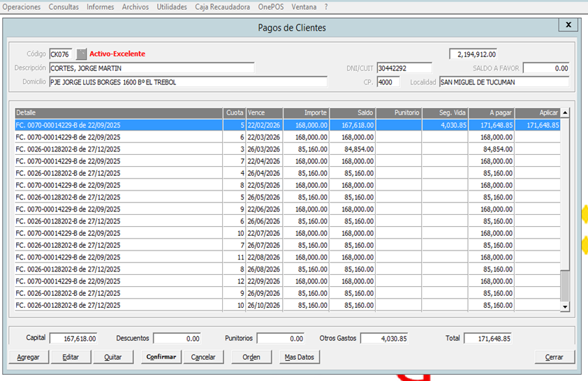Select the row with due date 22/03/2026
The width and height of the screenshot is (588, 381).
(288, 137)
